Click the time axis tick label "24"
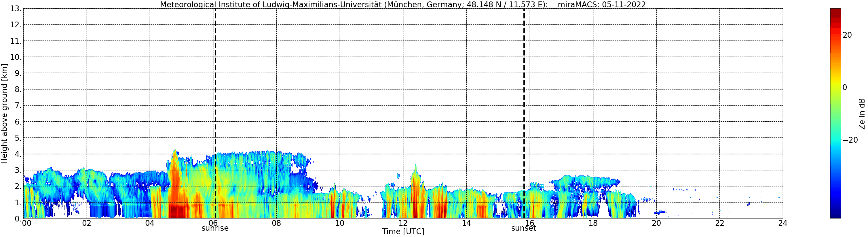Viewport: 868px width, 237px height. point(783,223)
